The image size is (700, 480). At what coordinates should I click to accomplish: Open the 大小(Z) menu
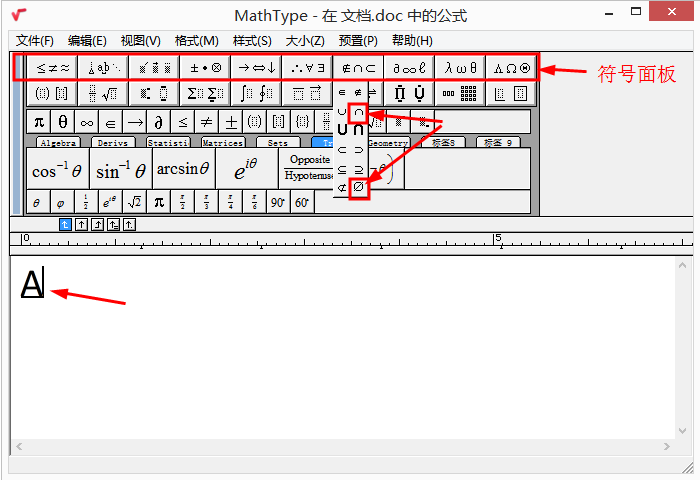coord(305,41)
